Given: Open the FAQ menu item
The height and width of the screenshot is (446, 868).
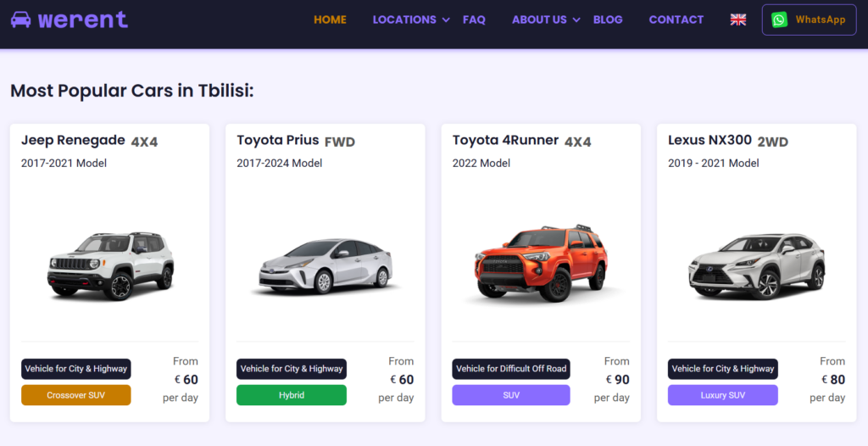Looking at the screenshot, I should [x=474, y=20].
